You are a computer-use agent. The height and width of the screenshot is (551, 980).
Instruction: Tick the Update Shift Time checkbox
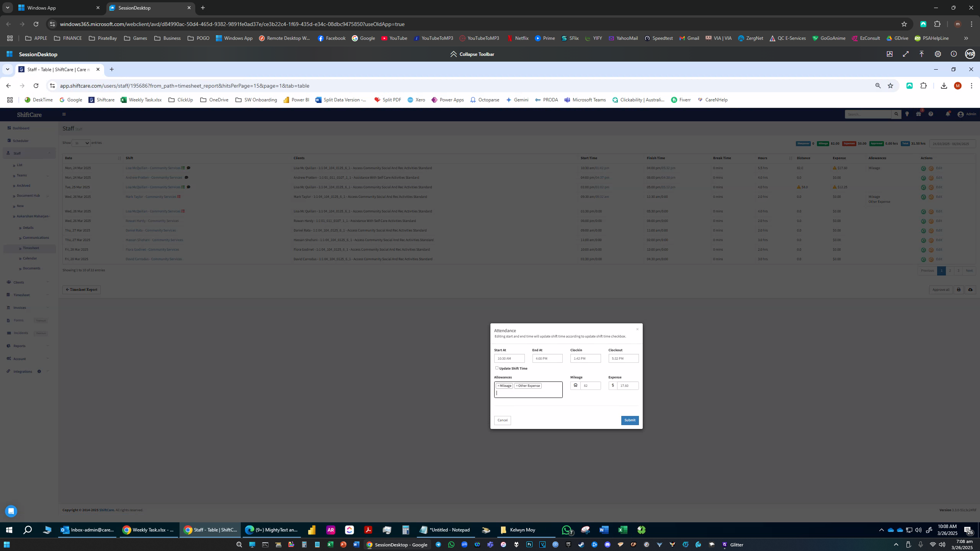coord(497,368)
